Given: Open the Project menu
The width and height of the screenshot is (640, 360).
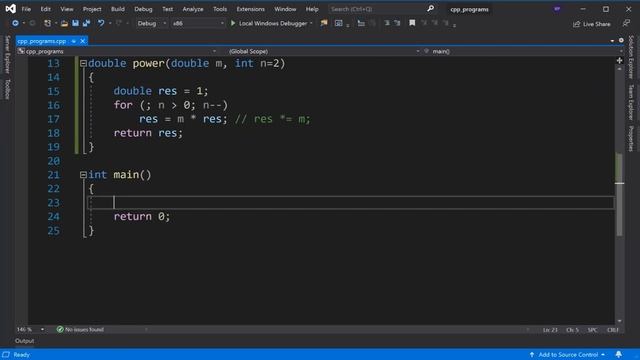Looking at the screenshot, I should (92, 9).
